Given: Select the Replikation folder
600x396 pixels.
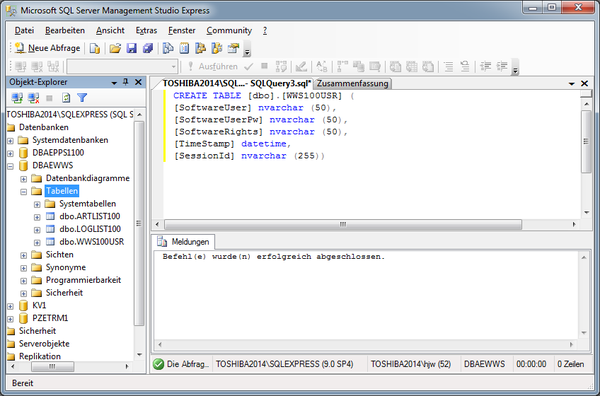Looking at the screenshot, I should 40,356.
